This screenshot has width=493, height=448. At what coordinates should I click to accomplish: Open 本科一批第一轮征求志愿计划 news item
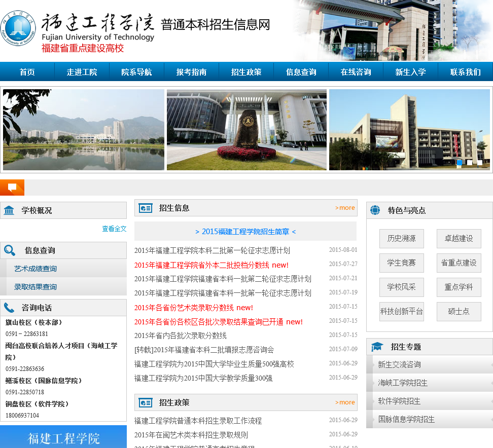pyautogui.click(x=223, y=293)
